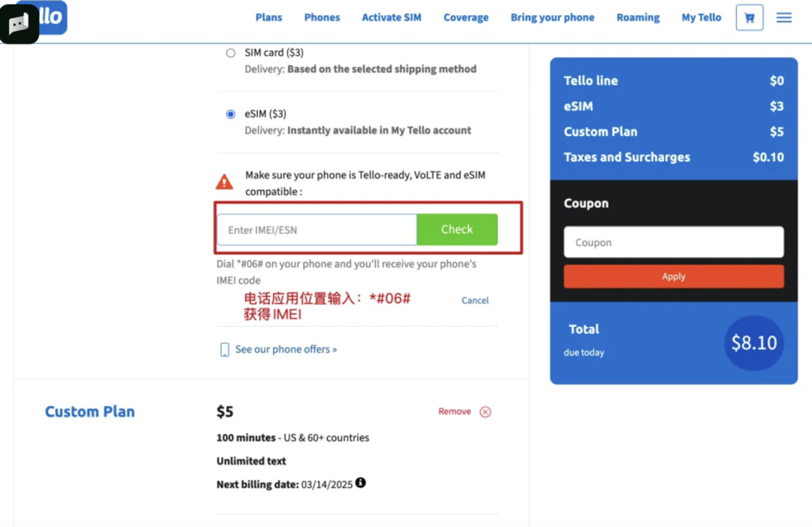The image size is (812, 527).
Task: Click the Next billing date 03/14/2025 text
Action: (x=284, y=485)
